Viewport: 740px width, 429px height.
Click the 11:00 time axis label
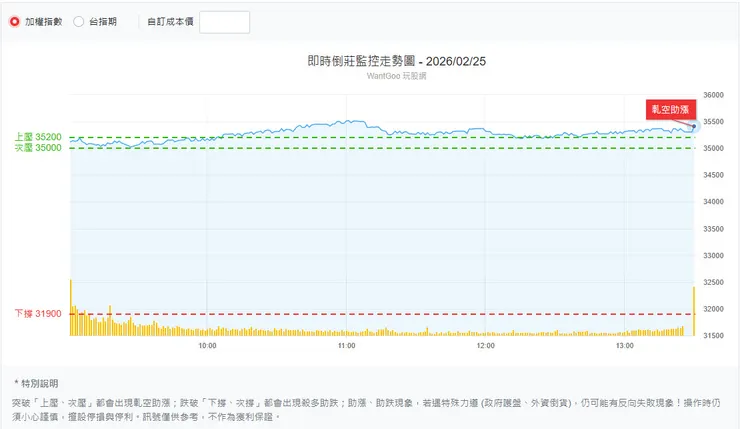tap(347, 346)
